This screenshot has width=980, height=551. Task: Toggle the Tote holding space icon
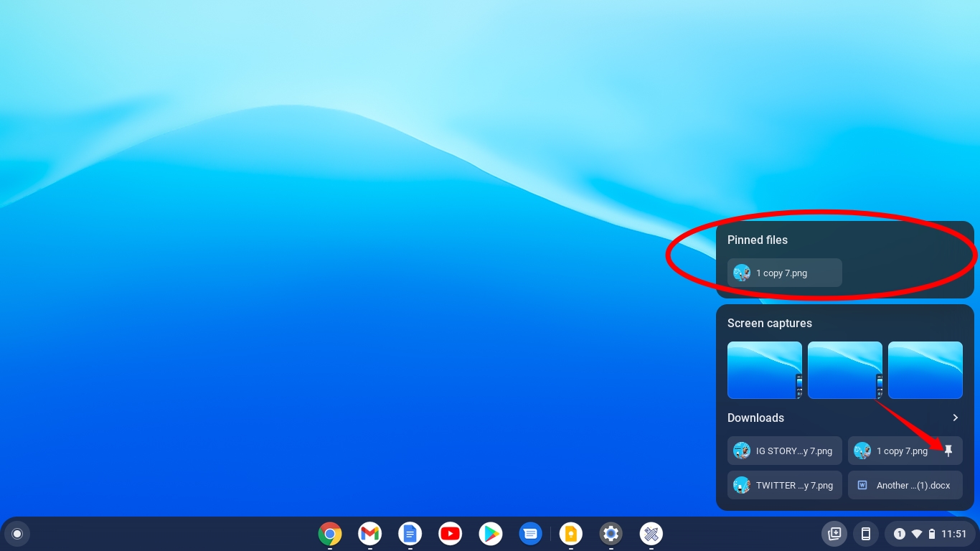click(x=834, y=534)
